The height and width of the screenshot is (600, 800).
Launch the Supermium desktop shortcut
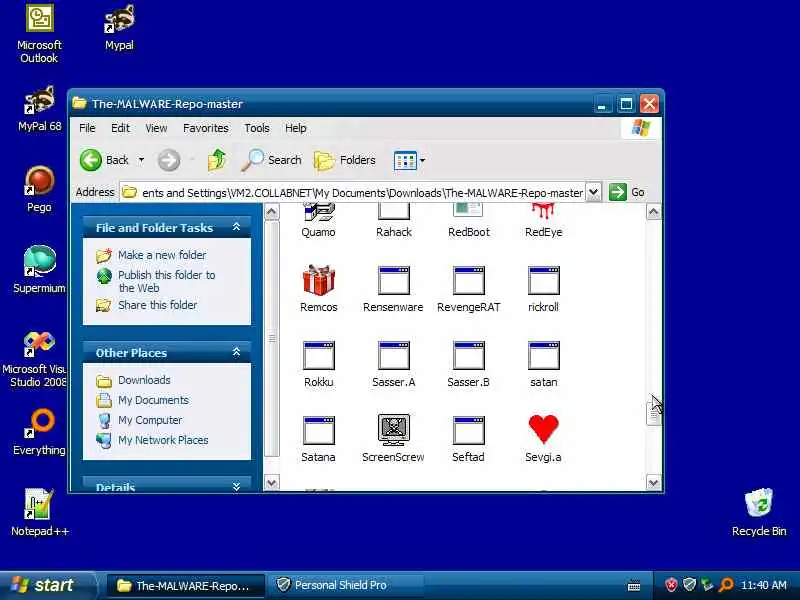coord(39,270)
